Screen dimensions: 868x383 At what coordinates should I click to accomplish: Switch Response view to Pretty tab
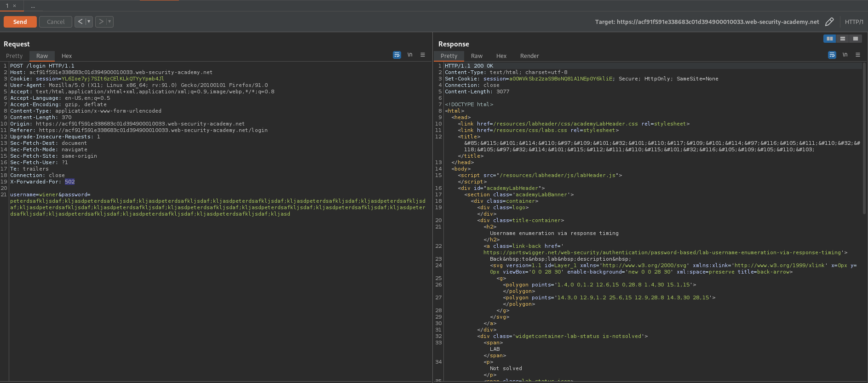pos(449,56)
